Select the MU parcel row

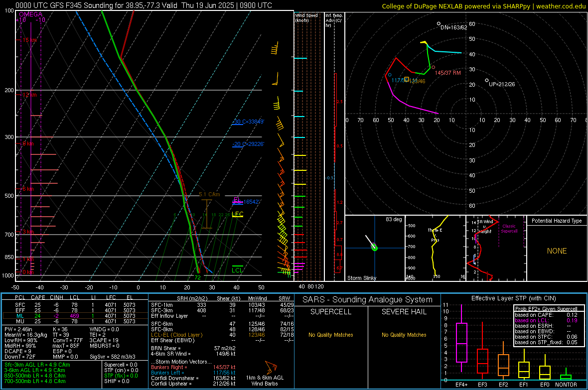click(74, 321)
